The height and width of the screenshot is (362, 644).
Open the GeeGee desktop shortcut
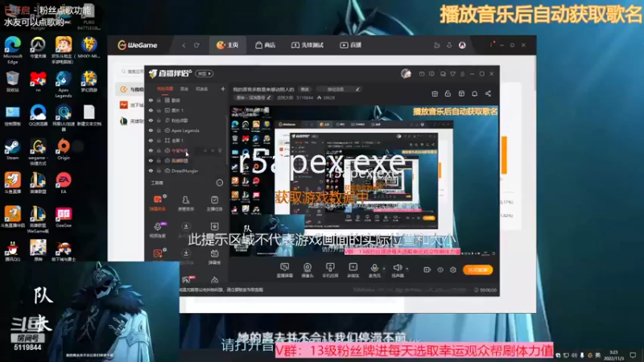[x=64, y=217]
